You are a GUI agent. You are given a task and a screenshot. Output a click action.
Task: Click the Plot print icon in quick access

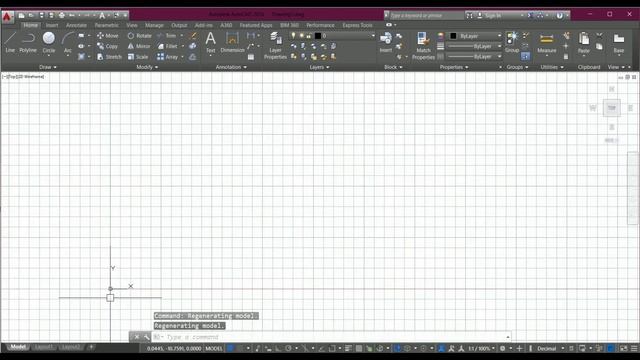(x=62, y=16)
